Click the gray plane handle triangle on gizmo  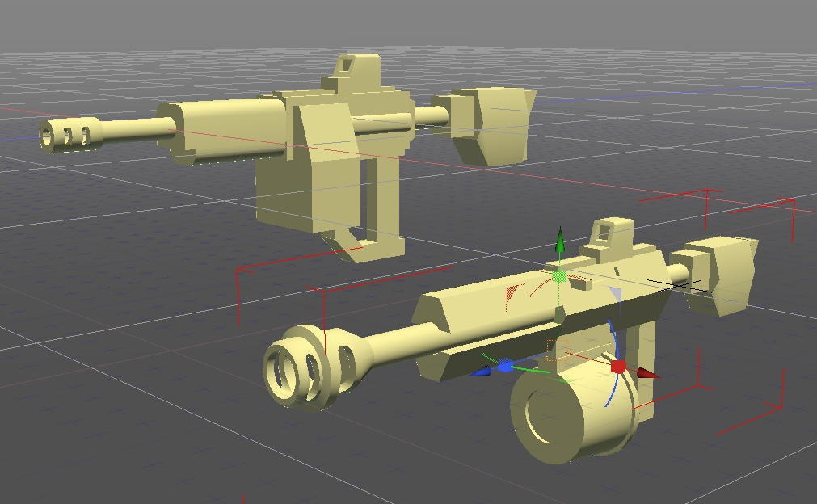click(x=615, y=293)
